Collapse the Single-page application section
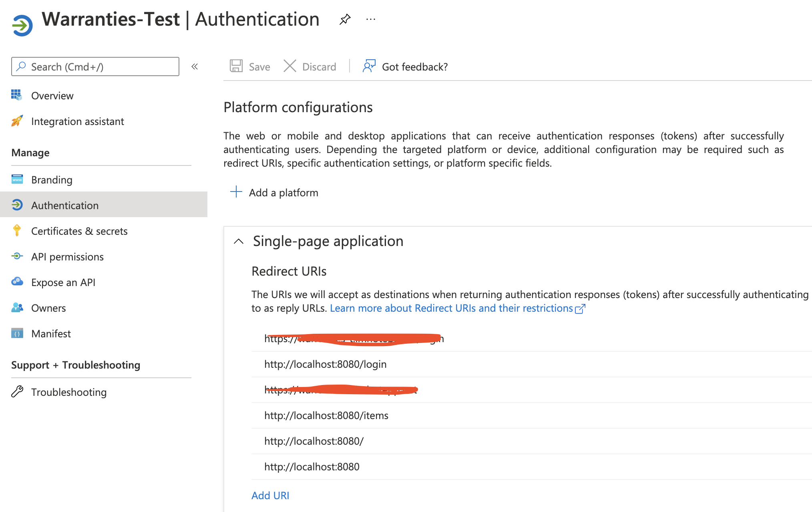Screen dimensions: 812x512 (x=239, y=241)
